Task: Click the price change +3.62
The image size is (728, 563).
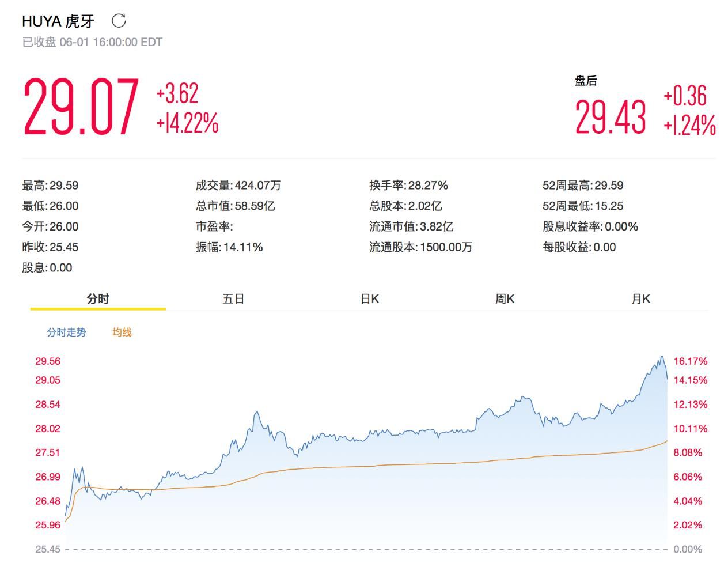Action: click(177, 93)
